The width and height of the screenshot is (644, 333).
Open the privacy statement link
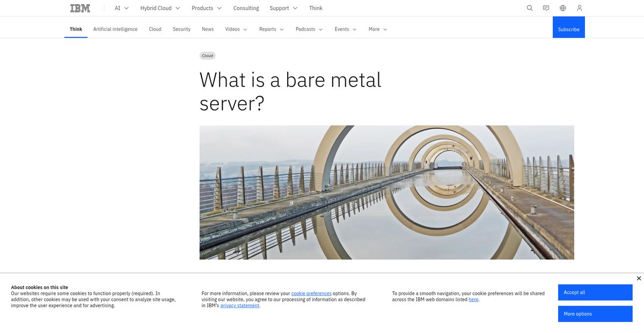pyautogui.click(x=240, y=305)
